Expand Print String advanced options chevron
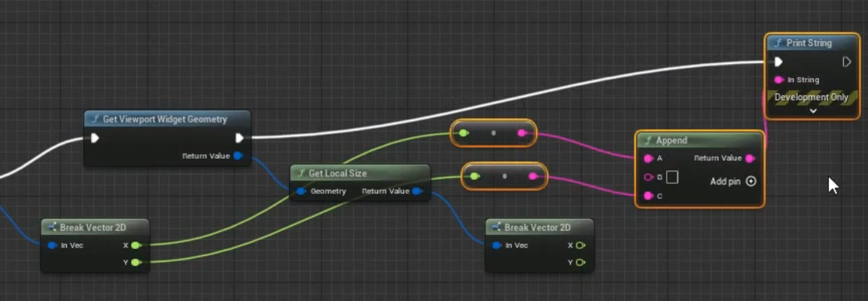This screenshot has width=868, height=301. [x=812, y=111]
